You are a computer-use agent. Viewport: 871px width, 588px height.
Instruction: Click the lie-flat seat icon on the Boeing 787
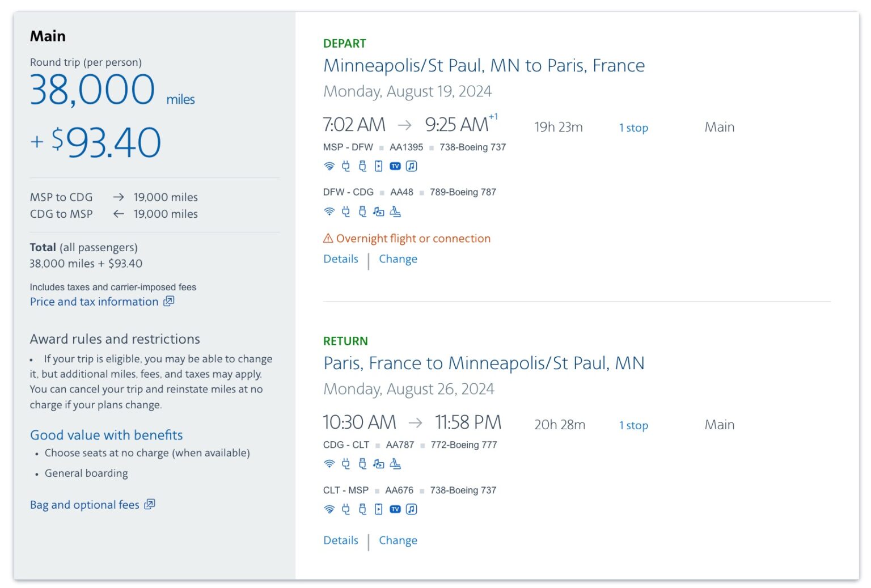point(395,211)
